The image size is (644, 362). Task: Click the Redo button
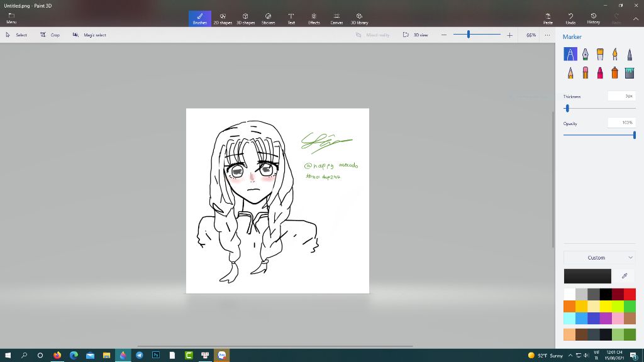coord(616,18)
